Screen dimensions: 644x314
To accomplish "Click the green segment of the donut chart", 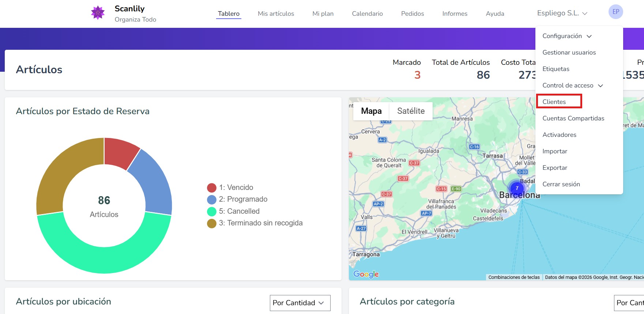I will pos(104,260).
